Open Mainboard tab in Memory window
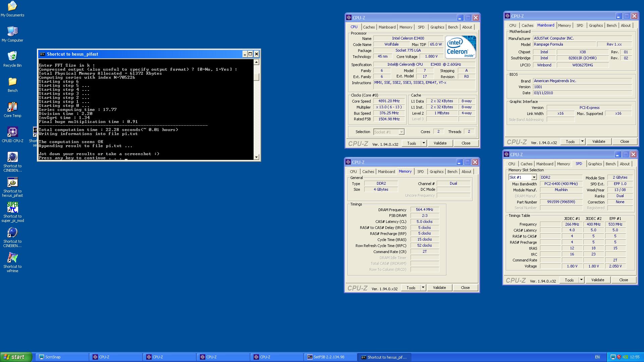644x362 pixels. tap(386, 172)
